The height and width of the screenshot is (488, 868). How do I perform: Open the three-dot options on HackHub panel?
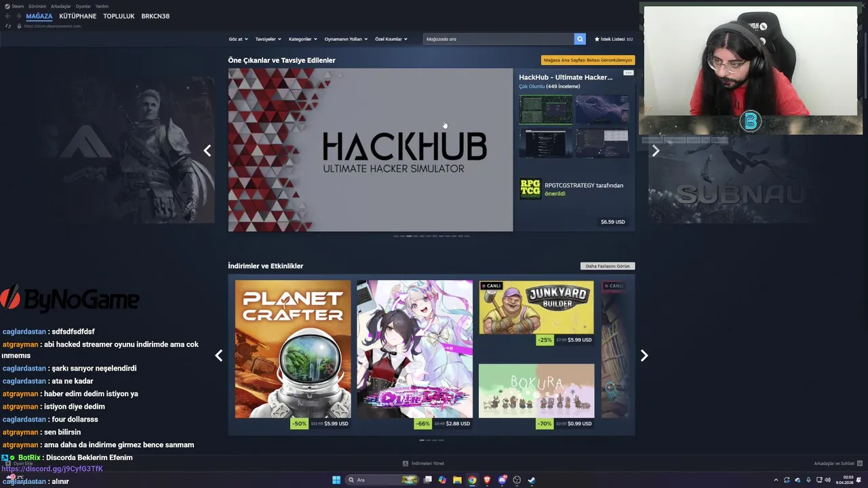[x=629, y=73]
